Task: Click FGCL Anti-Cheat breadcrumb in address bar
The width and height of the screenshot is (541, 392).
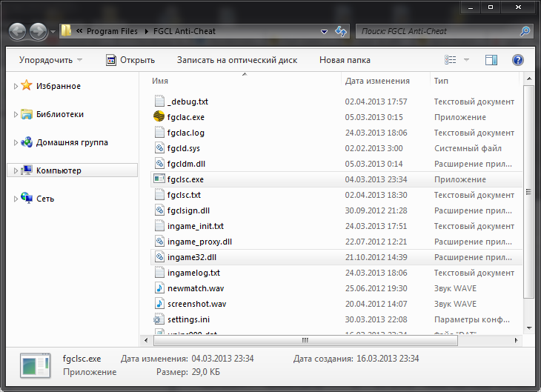Action: (x=185, y=31)
